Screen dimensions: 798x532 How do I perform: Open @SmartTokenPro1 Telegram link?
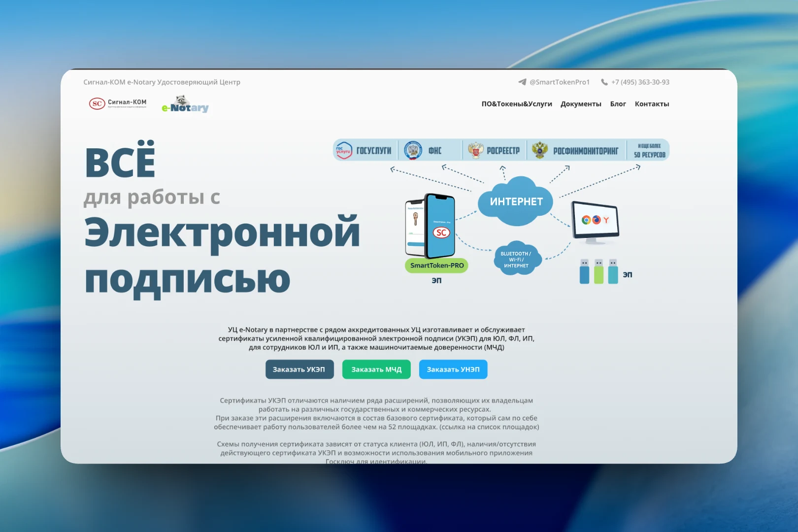click(560, 82)
